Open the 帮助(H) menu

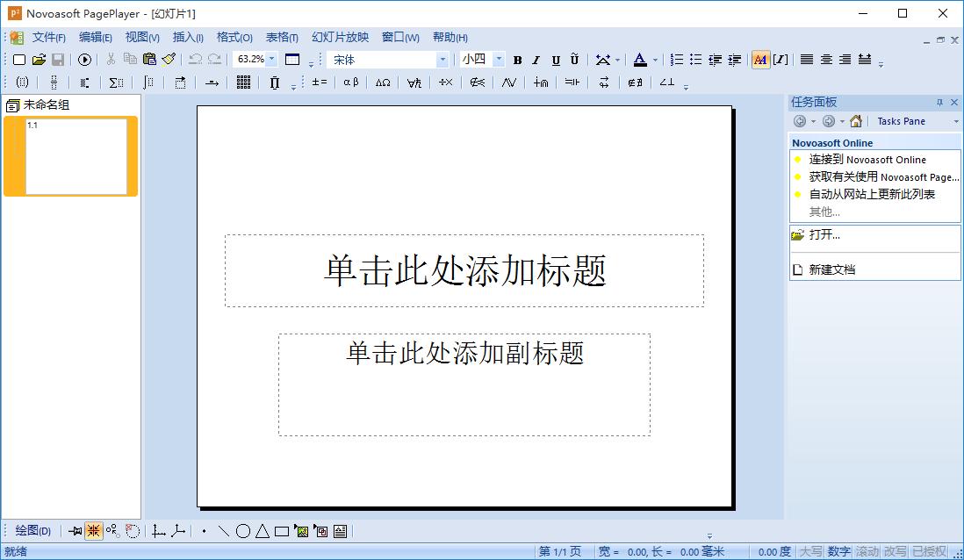[x=450, y=38]
